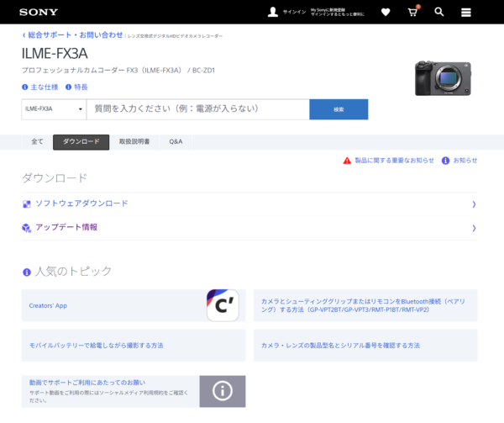Open site search magnifier icon
The image size is (504, 423).
(439, 12)
